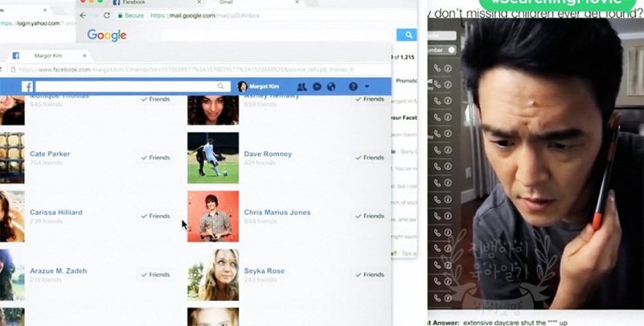Open the Notifications globe icon

click(331, 87)
